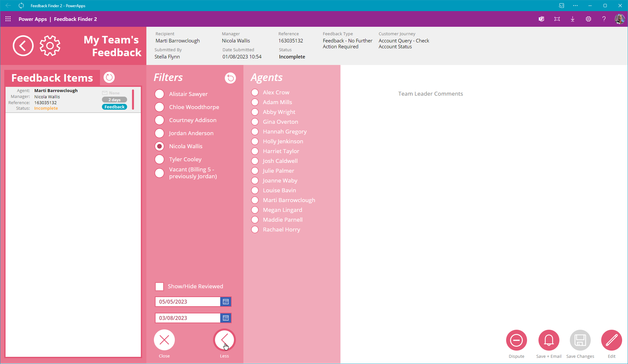The image size is (628, 364).
Task: Click the Save + Email bell icon
Action: [x=549, y=340]
